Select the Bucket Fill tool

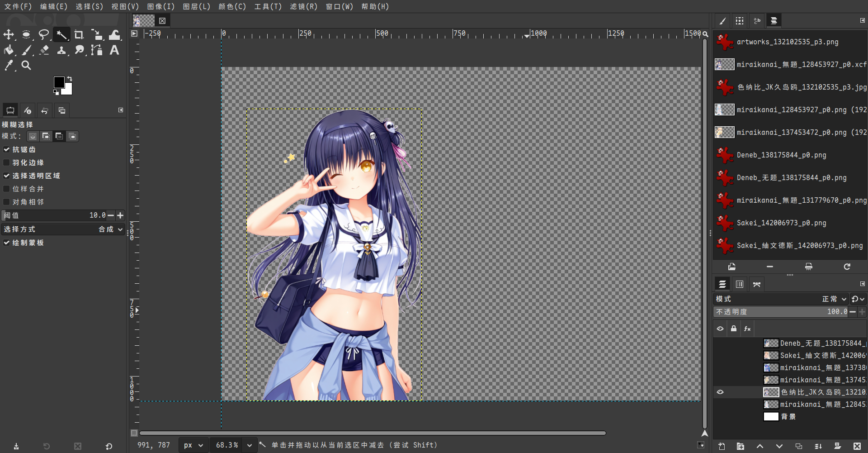click(9, 50)
